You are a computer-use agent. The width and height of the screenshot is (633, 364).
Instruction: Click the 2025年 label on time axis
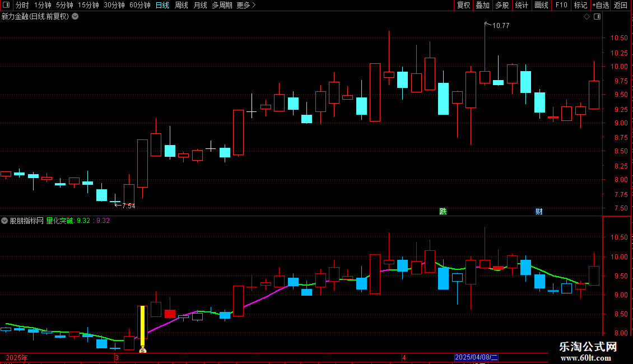pyautogui.click(x=17, y=357)
